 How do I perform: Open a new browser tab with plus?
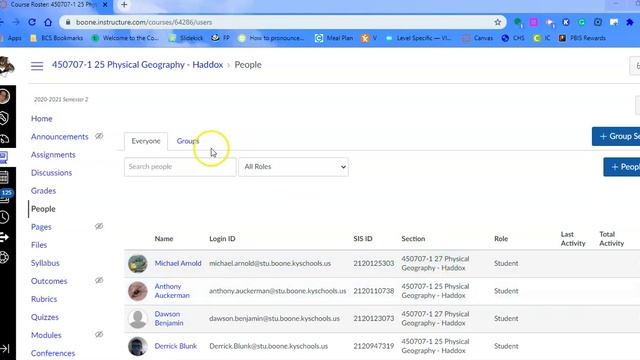coord(124,5)
